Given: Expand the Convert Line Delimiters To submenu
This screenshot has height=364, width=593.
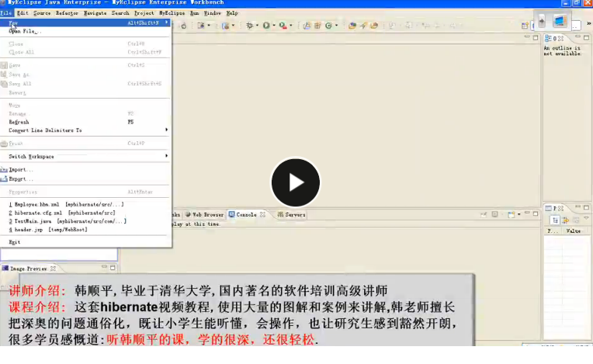Looking at the screenshot, I should [86, 130].
